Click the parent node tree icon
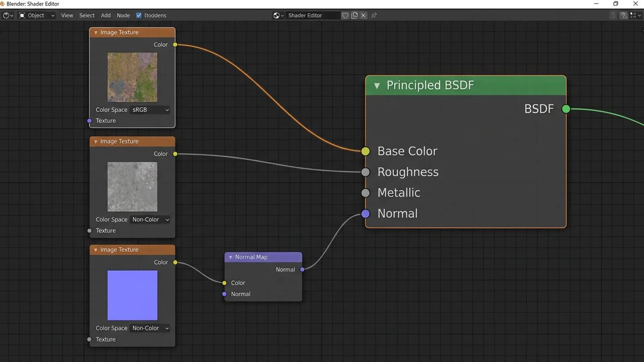This screenshot has height=362, width=644. tap(613, 15)
